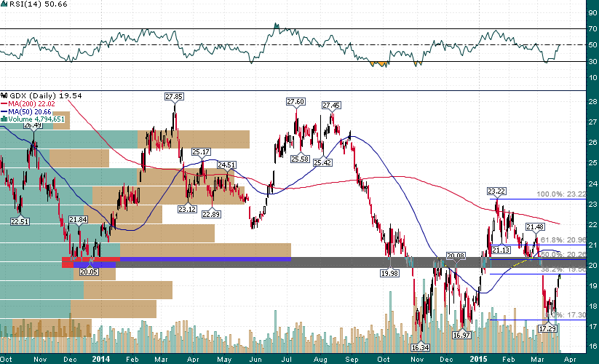Click the 27.45 high price label
The height and width of the screenshot is (364, 599).
pyautogui.click(x=331, y=106)
